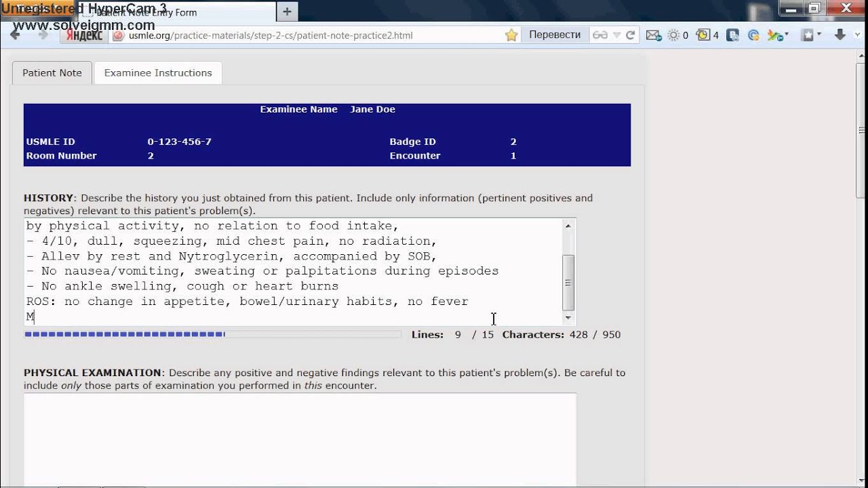Click the PHYSICAL EXAMINATION heading text

coord(92,373)
